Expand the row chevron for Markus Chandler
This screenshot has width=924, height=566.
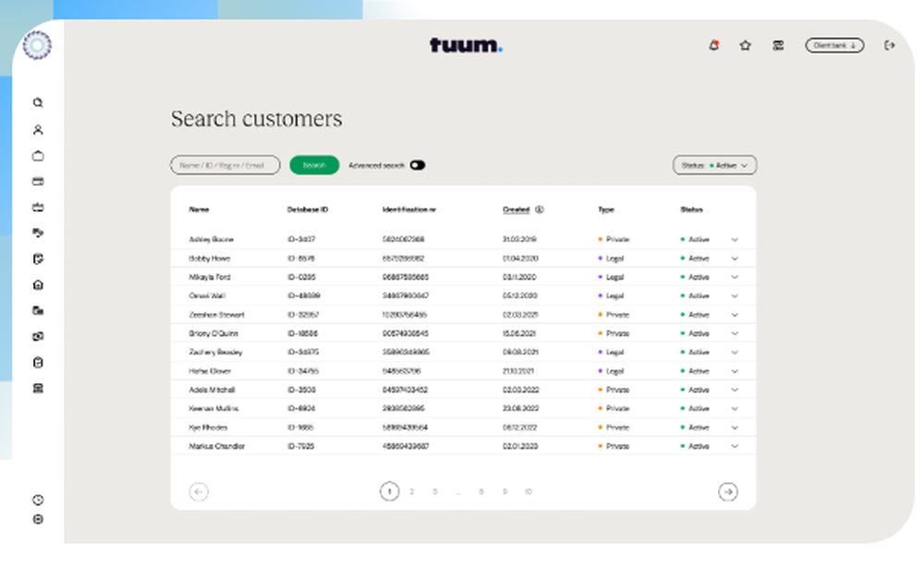point(735,446)
